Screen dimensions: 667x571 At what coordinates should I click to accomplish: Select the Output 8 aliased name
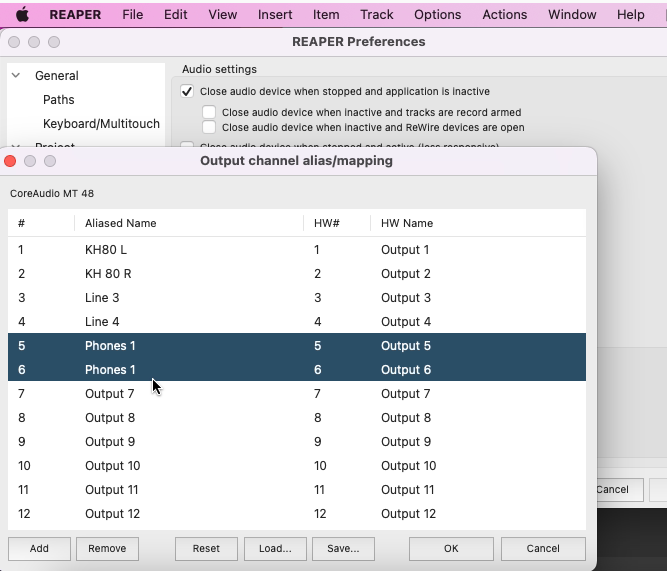[110, 418]
